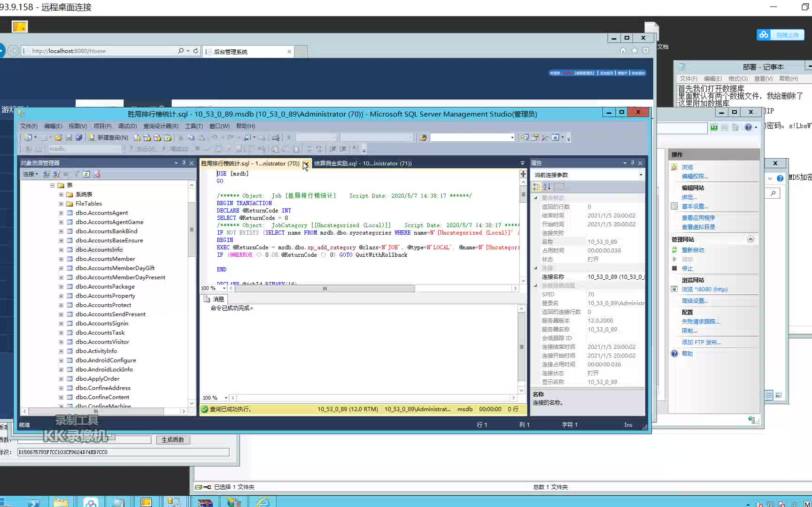Click 浏览 *:8080 (http) link
Viewport: 812px width, 507px height.
[704, 290]
